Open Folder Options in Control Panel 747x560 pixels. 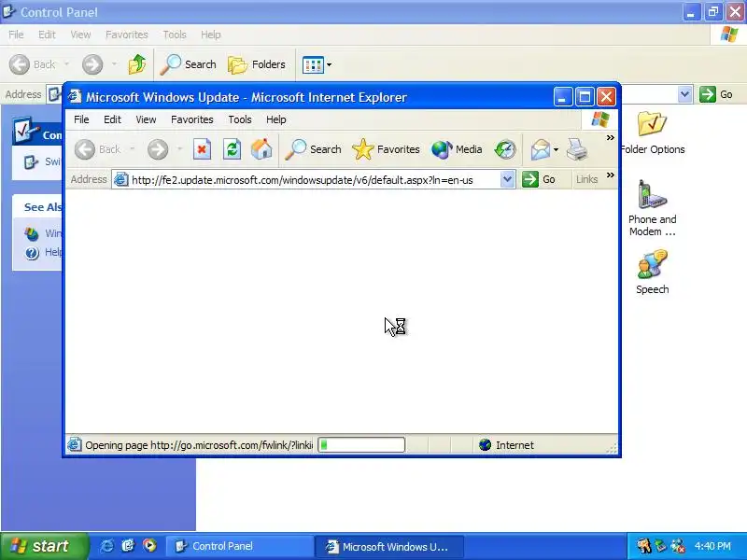tap(652, 133)
